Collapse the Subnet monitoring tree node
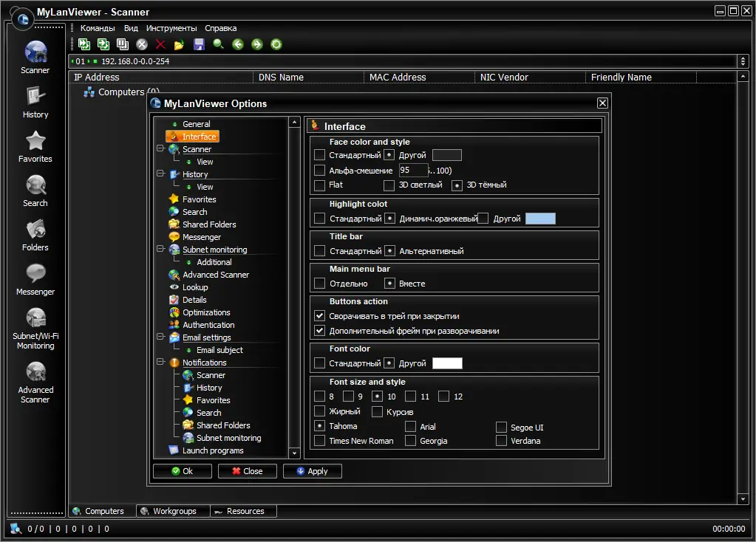 [x=160, y=250]
